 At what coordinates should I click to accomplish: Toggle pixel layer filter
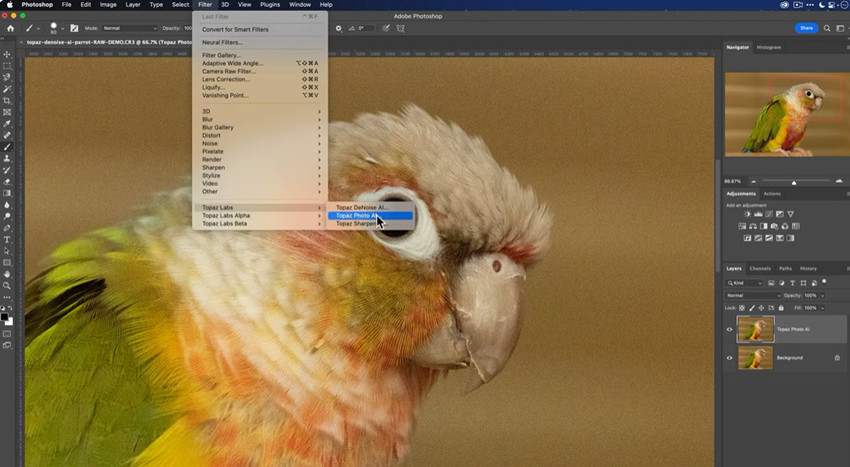pyautogui.click(x=771, y=283)
